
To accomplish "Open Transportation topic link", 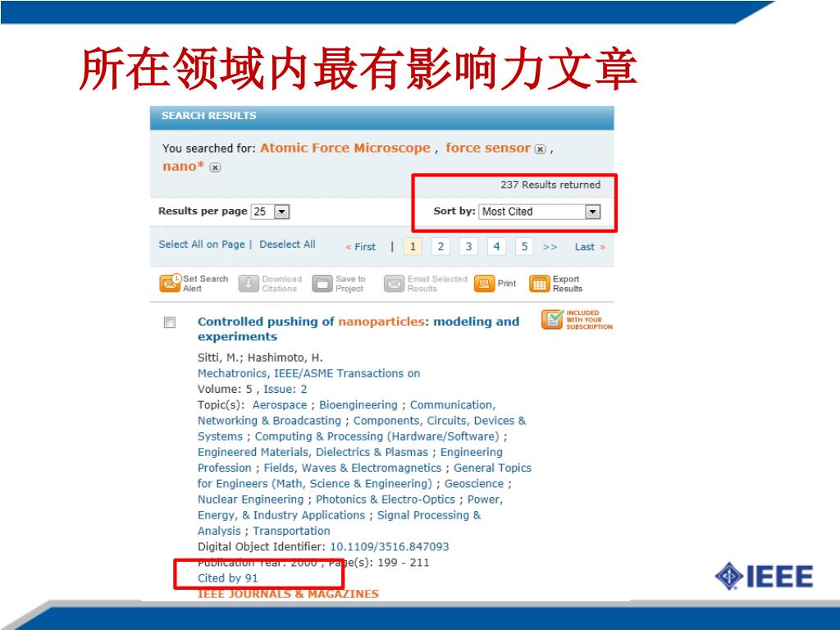I will tap(291, 531).
